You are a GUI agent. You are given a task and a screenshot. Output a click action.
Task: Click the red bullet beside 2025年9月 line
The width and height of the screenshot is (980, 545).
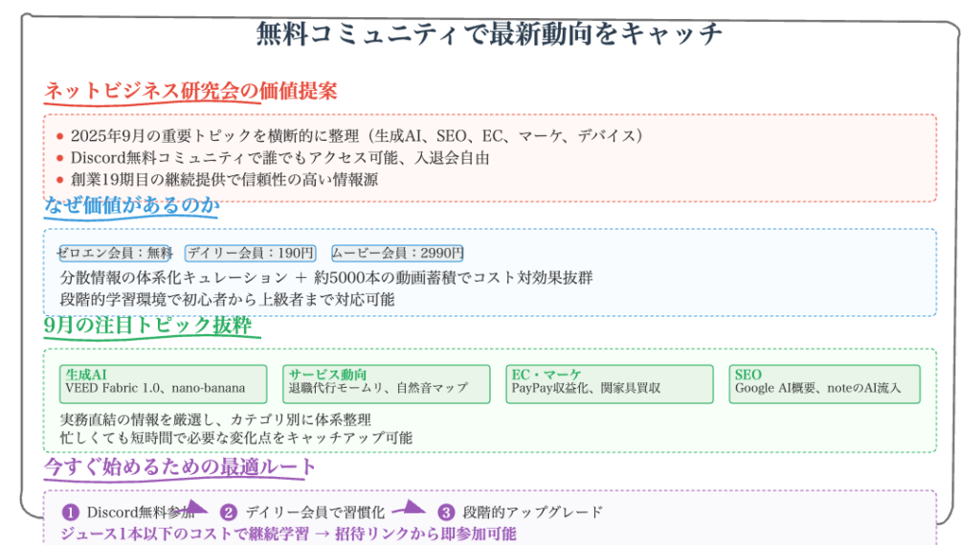pyautogui.click(x=60, y=137)
